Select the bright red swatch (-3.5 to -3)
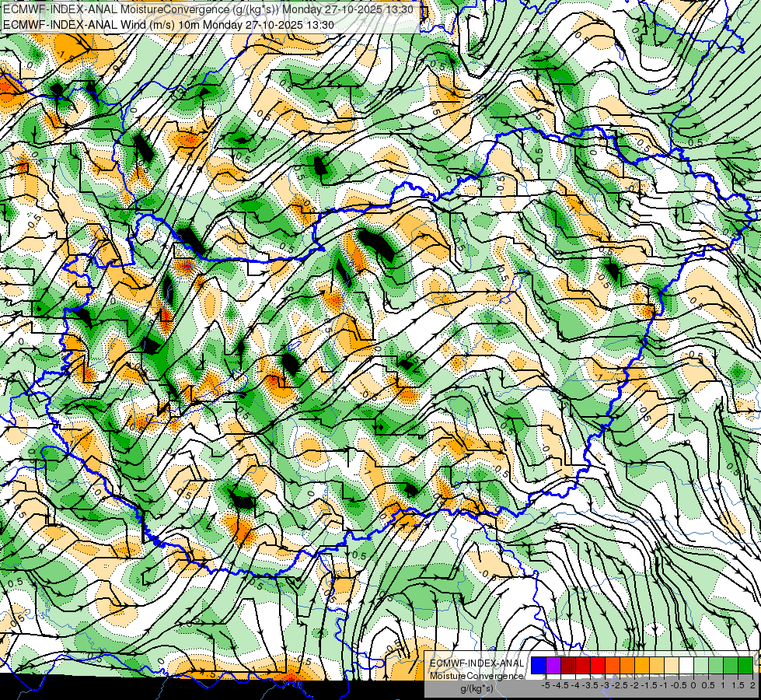Viewport: 761px width, 700px height. click(x=598, y=665)
